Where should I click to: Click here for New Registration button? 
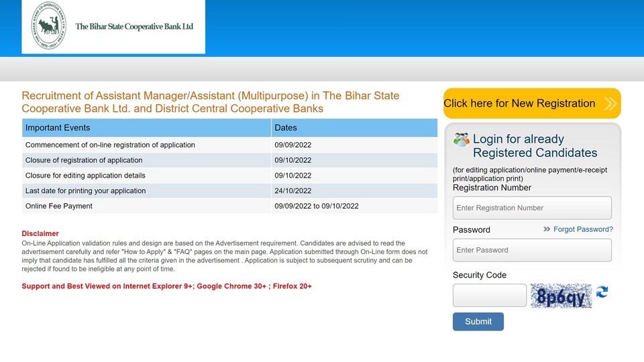(x=532, y=103)
